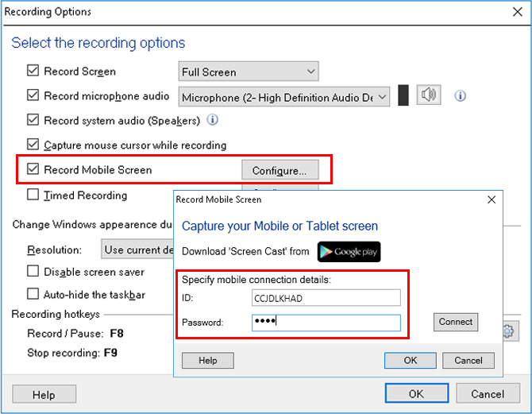The height and width of the screenshot is (414, 532).
Task: Disable Record Mobile Screen checkbox
Action: pos(33,168)
